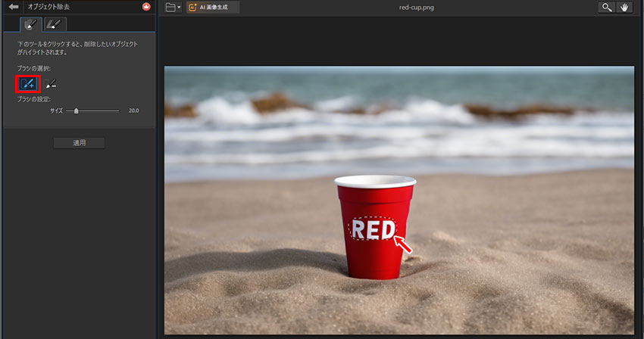Click the brush size value 20.0
This screenshot has height=339, width=644.
[133, 110]
